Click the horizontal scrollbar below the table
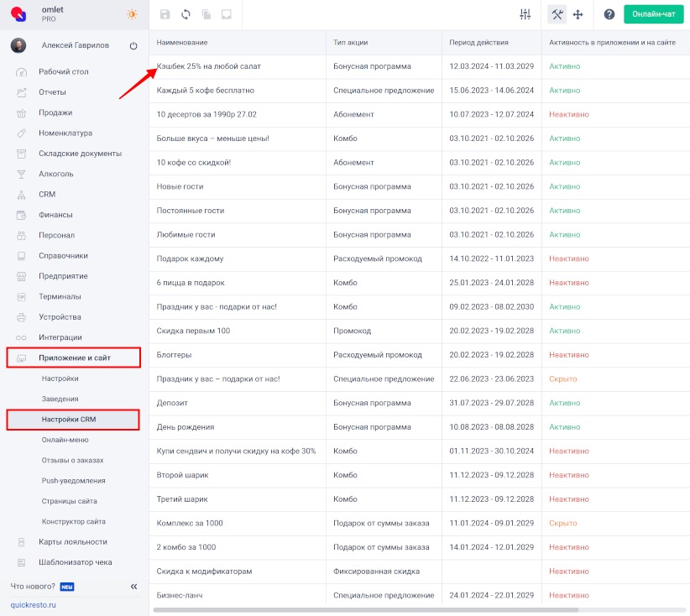The image size is (690, 616). (x=366, y=610)
